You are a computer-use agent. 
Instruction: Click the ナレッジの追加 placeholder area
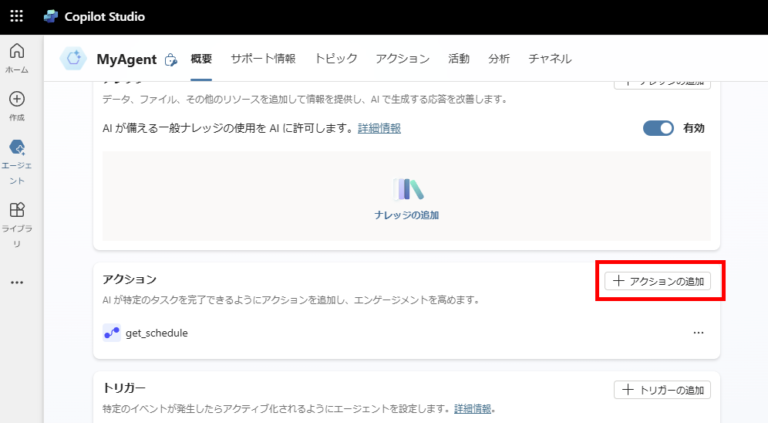click(x=407, y=196)
